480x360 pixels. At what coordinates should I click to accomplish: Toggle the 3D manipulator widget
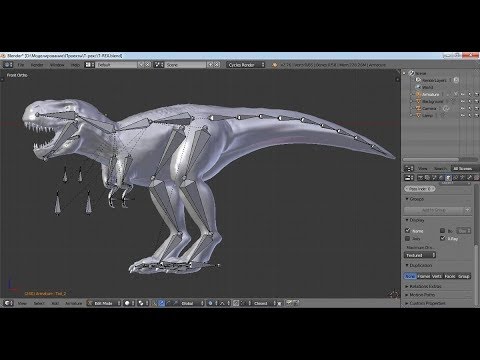[x=154, y=303]
